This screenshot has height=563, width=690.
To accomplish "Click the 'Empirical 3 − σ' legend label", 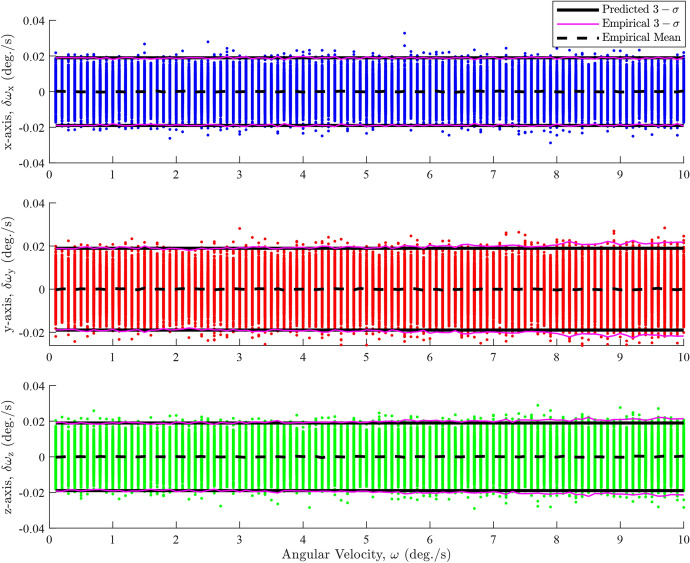I will [x=640, y=23].
